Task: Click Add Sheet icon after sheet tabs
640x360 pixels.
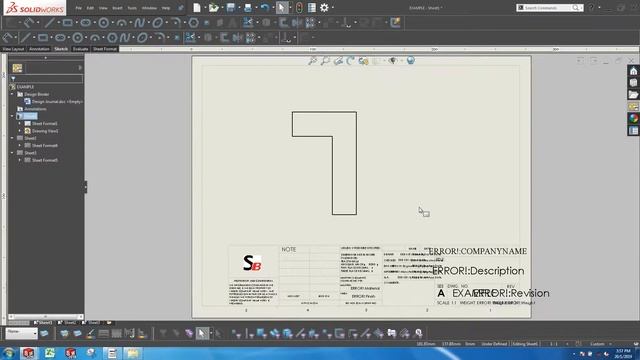Action: [x=109, y=323]
